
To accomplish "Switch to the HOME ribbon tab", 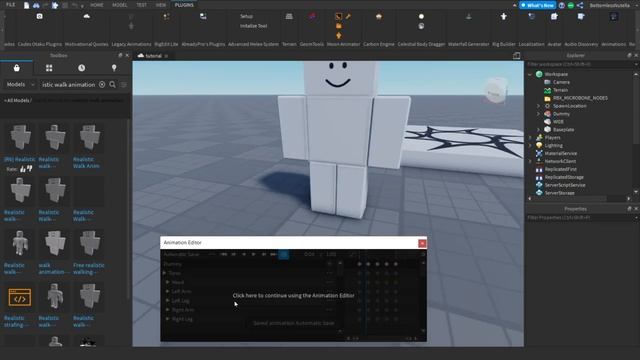I will (97, 5).
